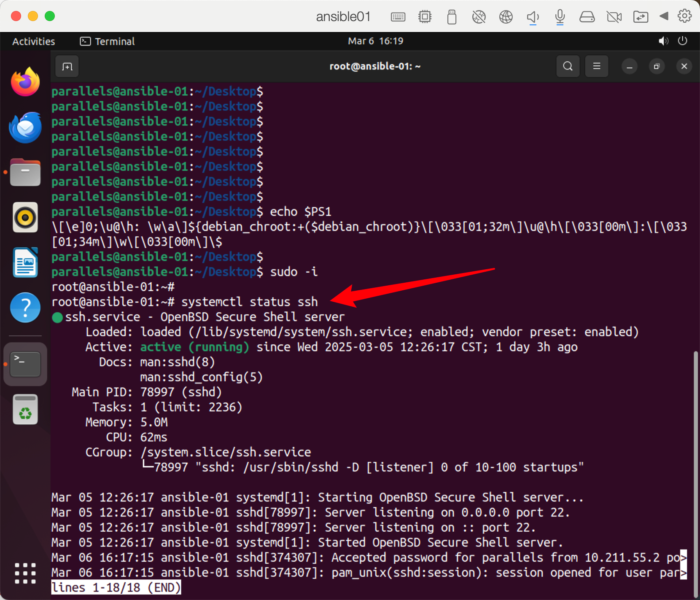Click the terminal search icon

coord(568,67)
